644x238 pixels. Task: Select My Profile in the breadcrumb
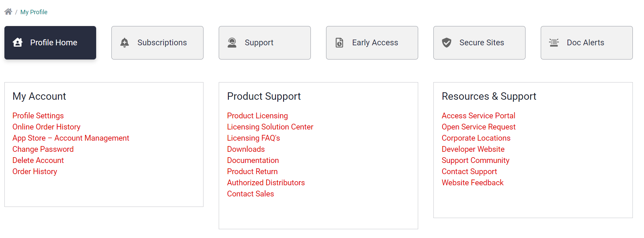[x=34, y=12]
